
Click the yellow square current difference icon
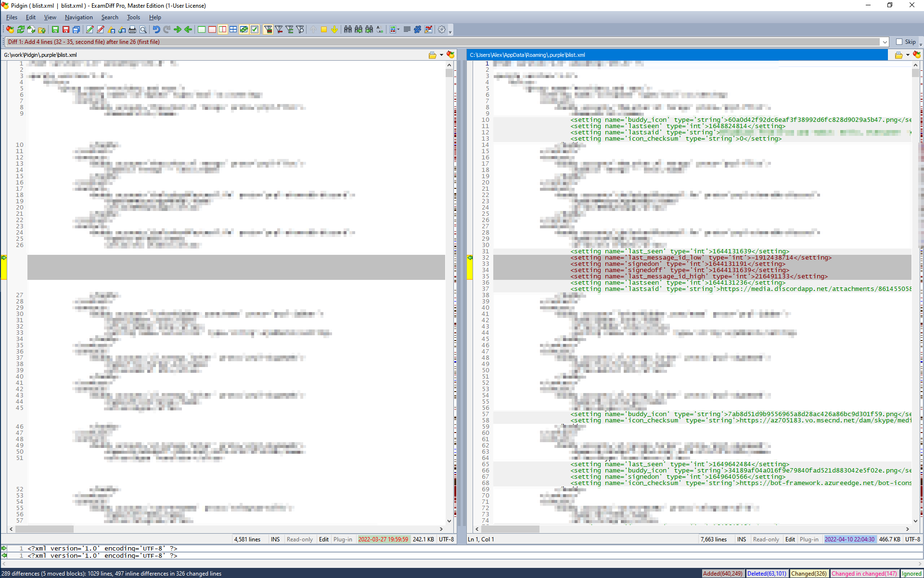(x=324, y=29)
